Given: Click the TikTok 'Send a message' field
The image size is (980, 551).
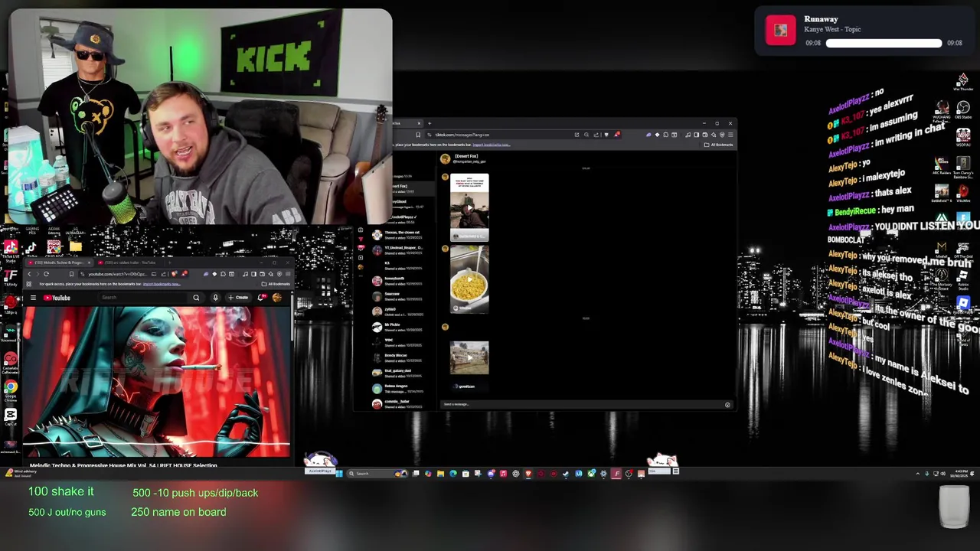Looking at the screenshot, I should (x=582, y=404).
